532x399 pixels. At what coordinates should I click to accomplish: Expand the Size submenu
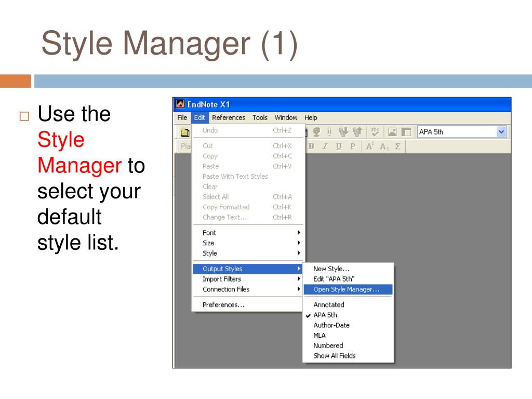tap(248, 243)
